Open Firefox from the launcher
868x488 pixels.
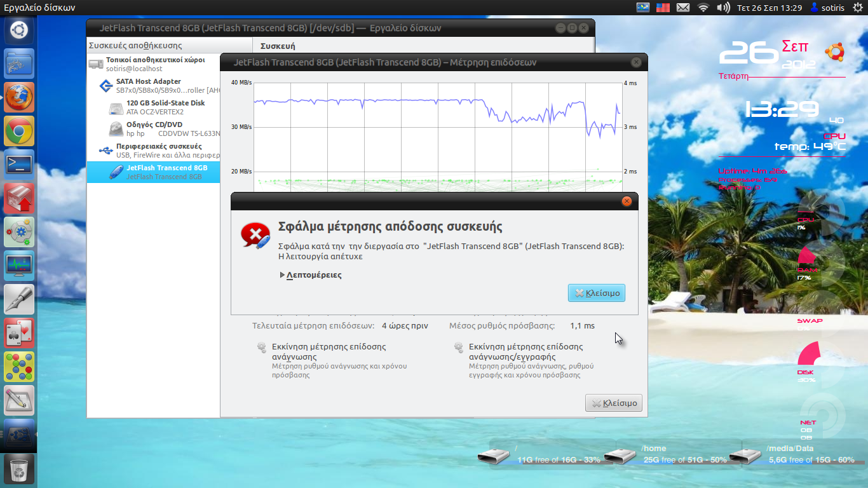(19, 97)
